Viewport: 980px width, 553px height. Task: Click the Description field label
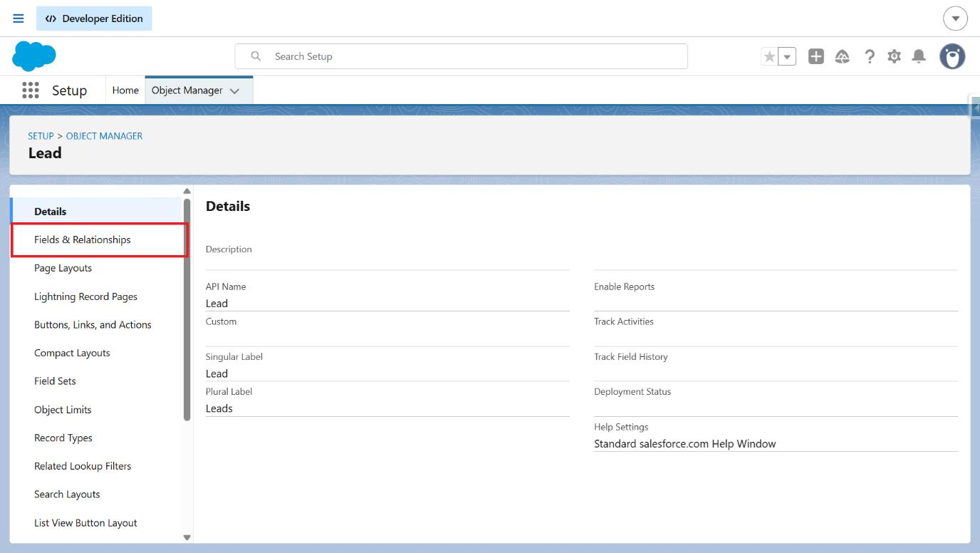(x=229, y=249)
